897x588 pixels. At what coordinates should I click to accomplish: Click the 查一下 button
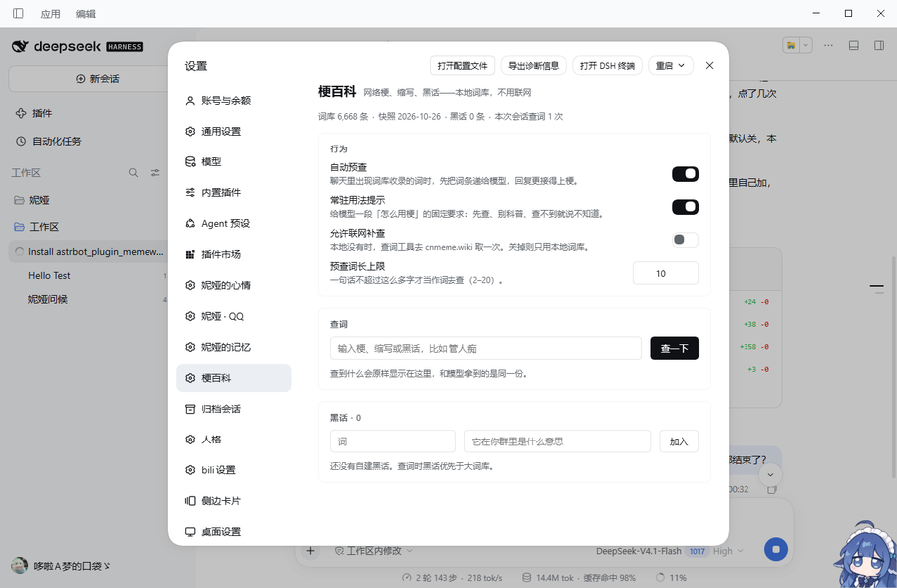(674, 348)
